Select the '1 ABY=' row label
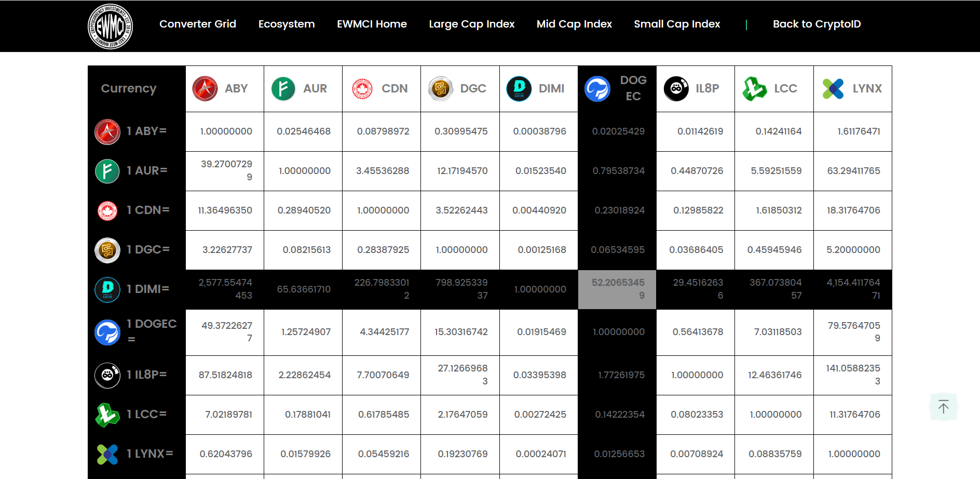This screenshot has width=980, height=479. pyautogui.click(x=146, y=131)
